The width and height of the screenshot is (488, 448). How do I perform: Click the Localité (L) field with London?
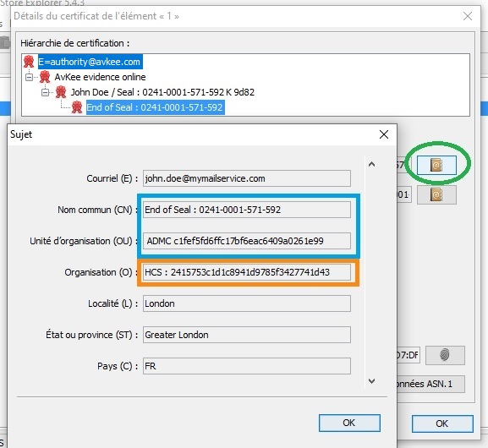(247, 303)
